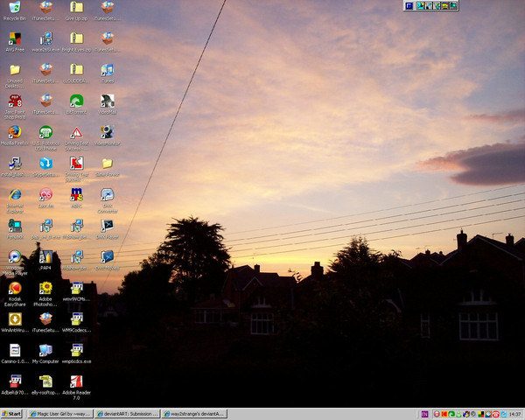Click the Start button
Image resolution: width=525 pixels, height=420 pixels.
click(x=12, y=414)
